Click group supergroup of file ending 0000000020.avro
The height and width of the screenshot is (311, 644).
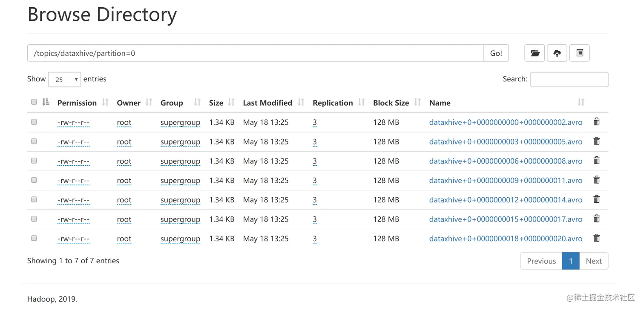(x=180, y=239)
